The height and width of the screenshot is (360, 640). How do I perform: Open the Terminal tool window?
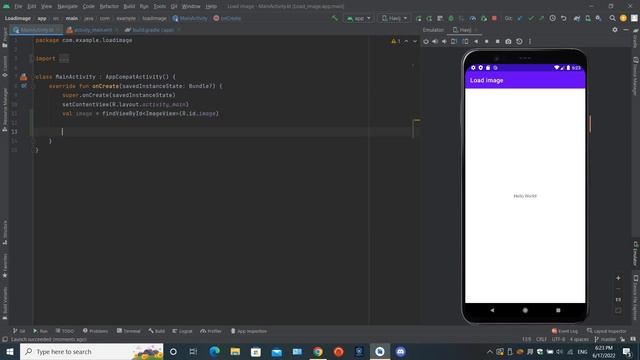pos(129,331)
